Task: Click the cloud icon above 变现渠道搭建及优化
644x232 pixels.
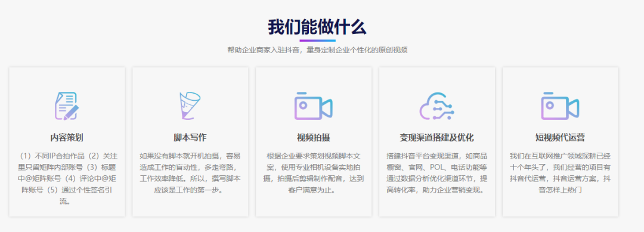Action: pos(437,106)
